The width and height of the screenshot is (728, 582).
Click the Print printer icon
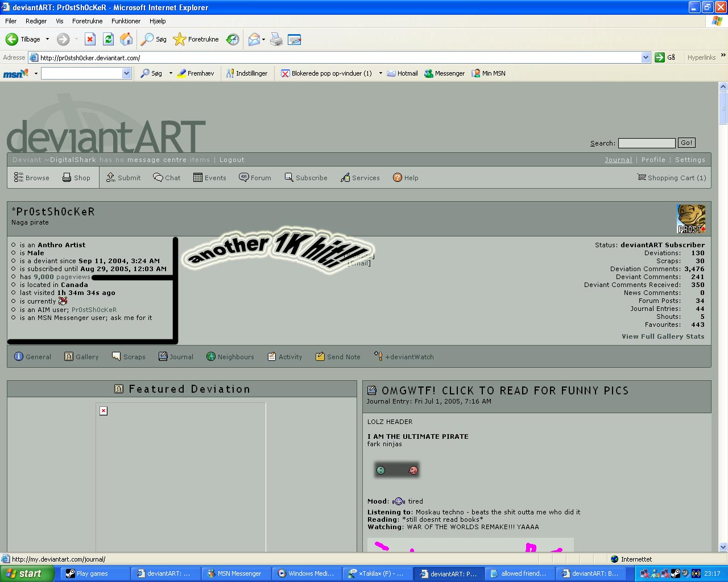(x=276, y=39)
